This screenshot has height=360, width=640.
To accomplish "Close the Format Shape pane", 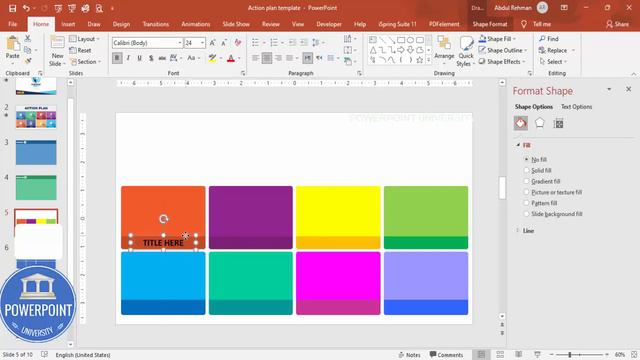I will (629, 89).
